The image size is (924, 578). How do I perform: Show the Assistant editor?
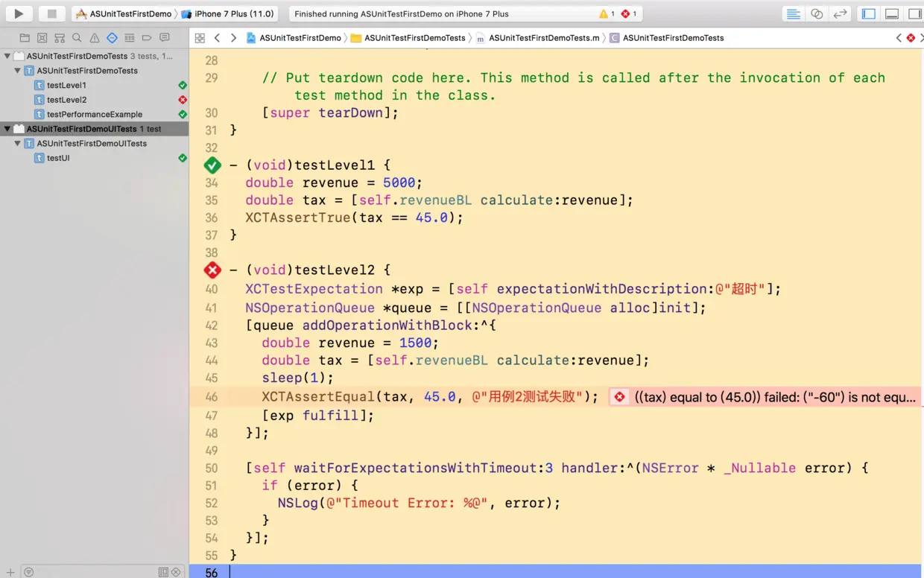[x=817, y=13]
